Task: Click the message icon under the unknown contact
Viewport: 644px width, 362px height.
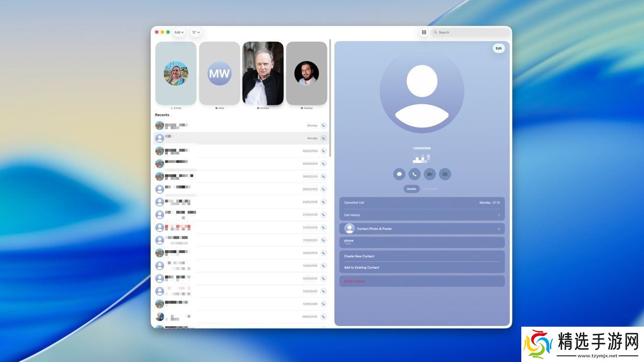Action: click(399, 174)
